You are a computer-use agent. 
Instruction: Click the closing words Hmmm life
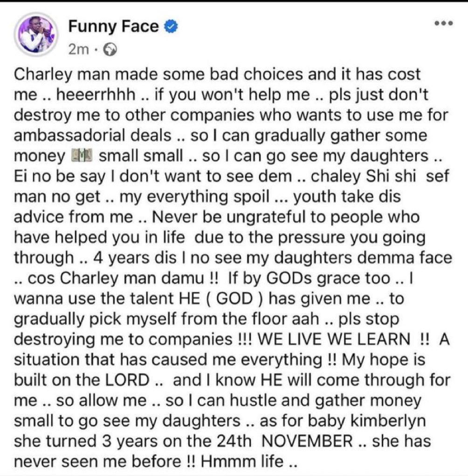point(253,462)
